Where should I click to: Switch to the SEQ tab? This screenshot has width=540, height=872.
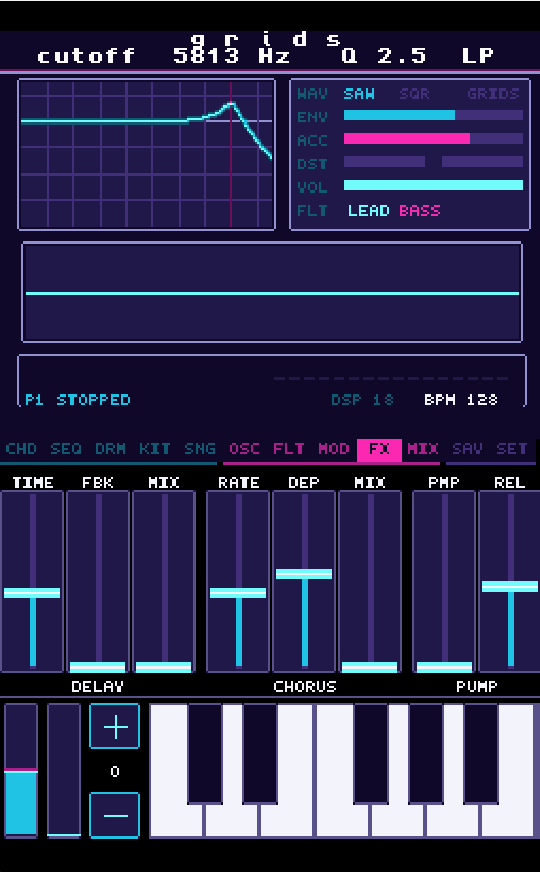click(x=66, y=449)
